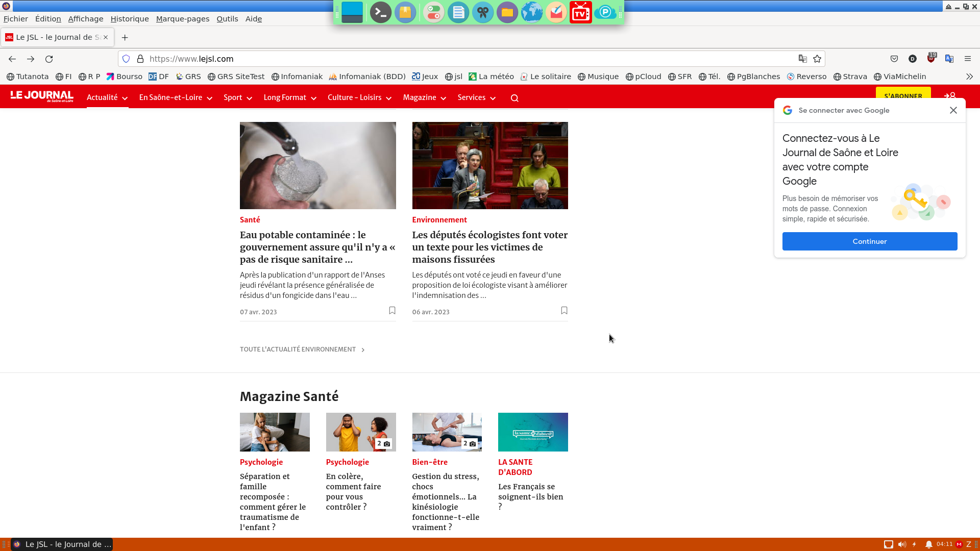Open the terminal emulator from the top dock
Image resolution: width=980 pixels, height=551 pixels.
[380, 12]
